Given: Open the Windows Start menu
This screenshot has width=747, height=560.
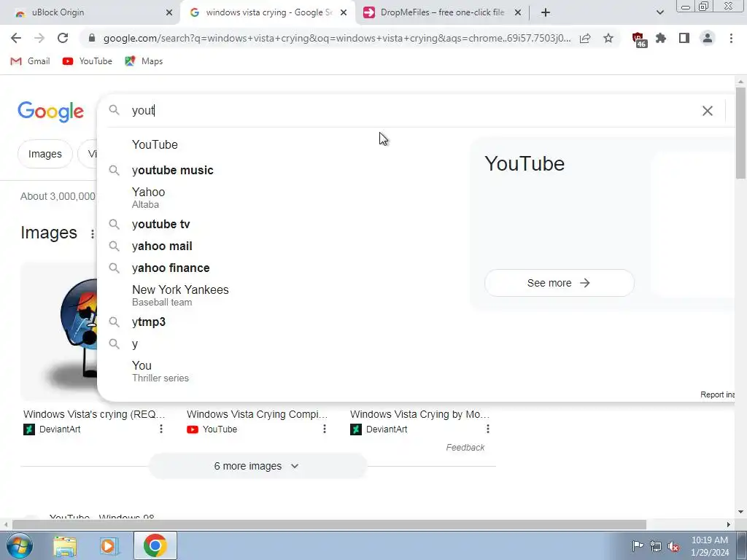Looking at the screenshot, I should point(18,545).
